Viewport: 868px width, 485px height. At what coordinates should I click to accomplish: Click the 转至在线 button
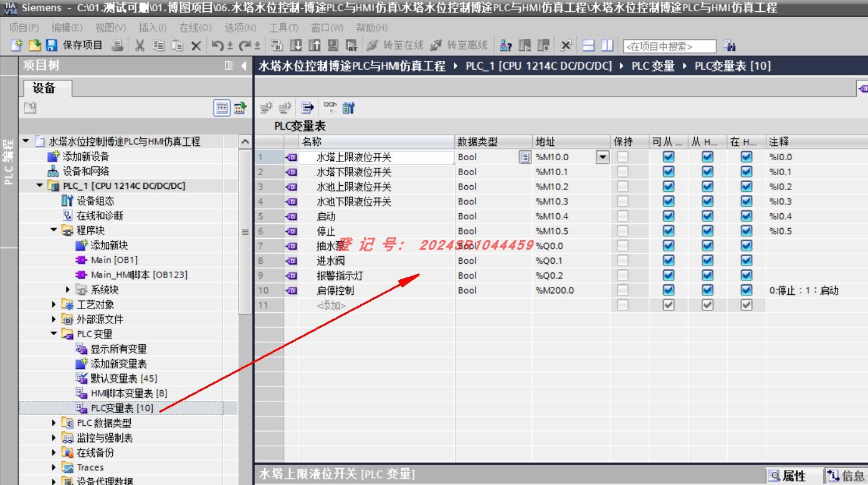[394, 46]
